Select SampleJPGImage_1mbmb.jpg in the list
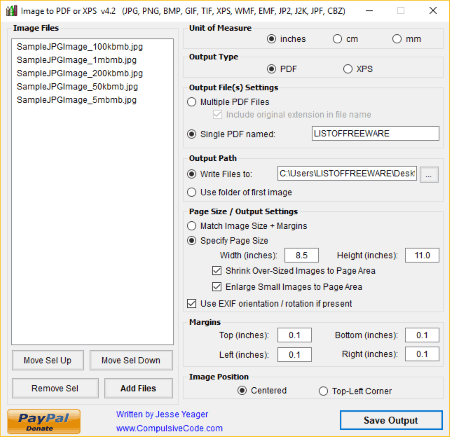450x437 pixels. pos(77,60)
